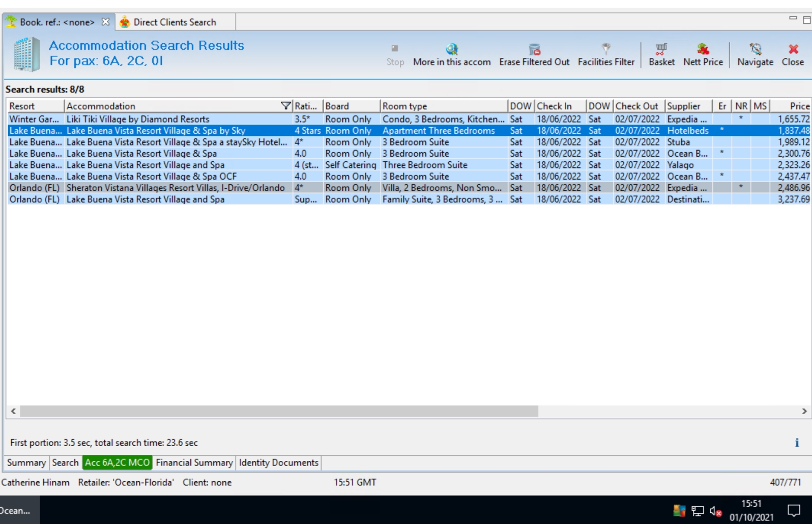Image resolution: width=812 pixels, height=524 pixels.
Task: Click Erase Filtered Out toolbar icon
Action: click(x=534, y=55)
